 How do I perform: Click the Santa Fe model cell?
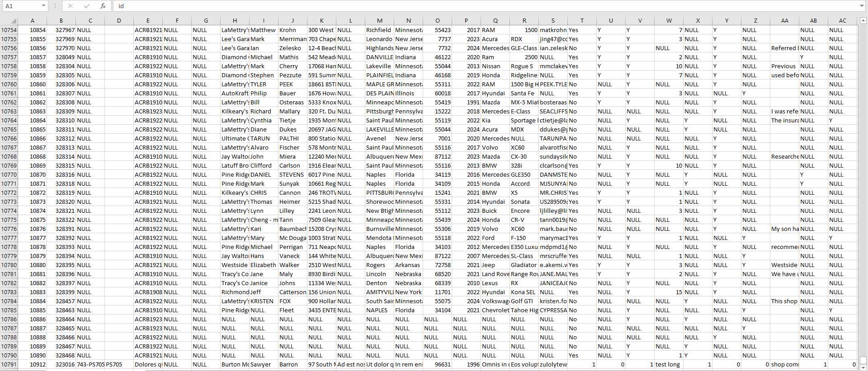coord(524,93)
